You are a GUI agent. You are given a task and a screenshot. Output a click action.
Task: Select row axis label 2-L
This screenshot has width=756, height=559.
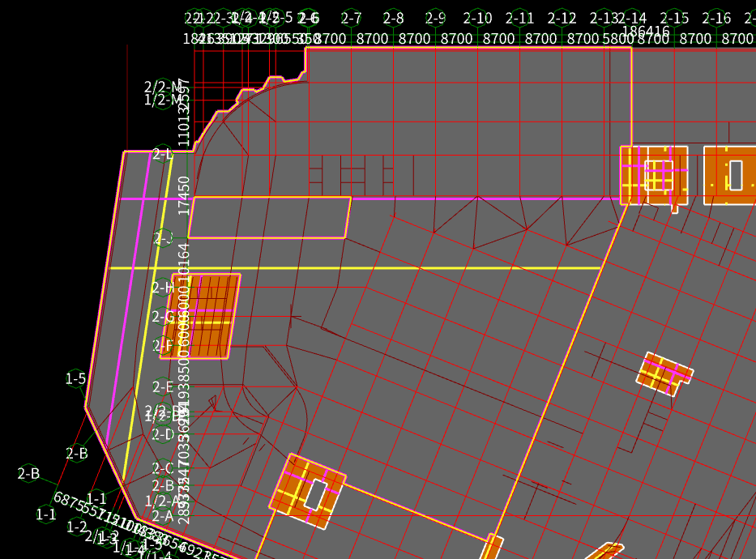[163, 154]
